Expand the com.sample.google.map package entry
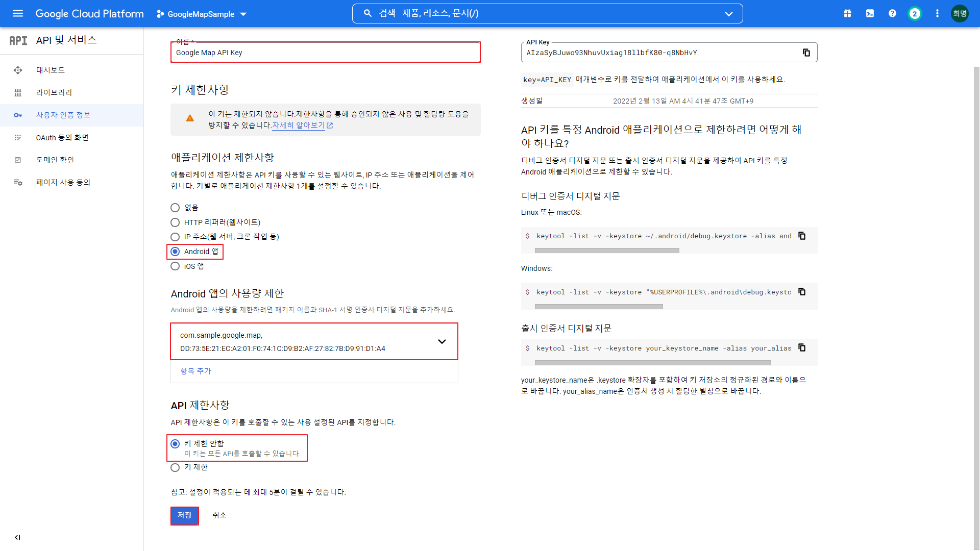Image resolution: width=980 pixels, height=551 pixels. (x=442, y=342)
